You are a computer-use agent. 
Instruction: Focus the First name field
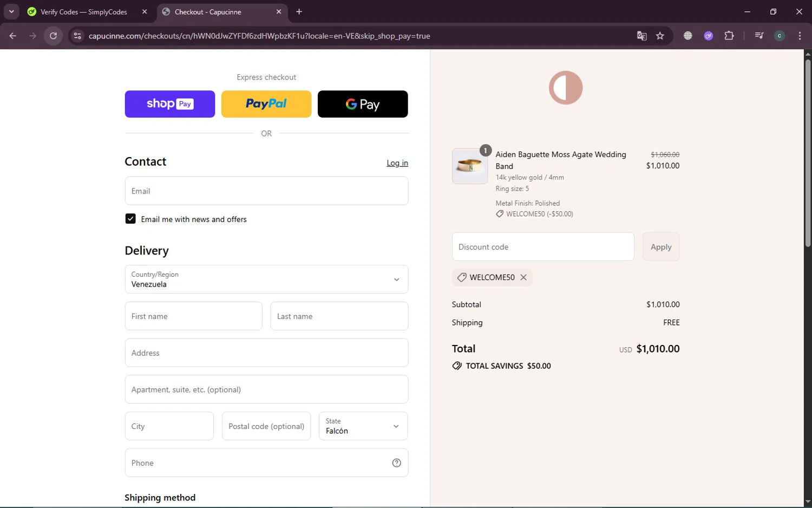193,316
